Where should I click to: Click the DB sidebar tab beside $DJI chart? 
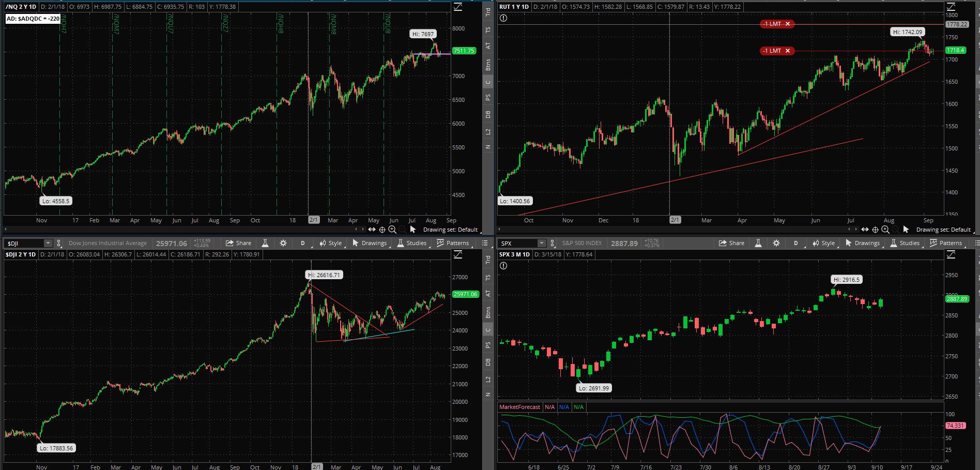tap(487, 362)
